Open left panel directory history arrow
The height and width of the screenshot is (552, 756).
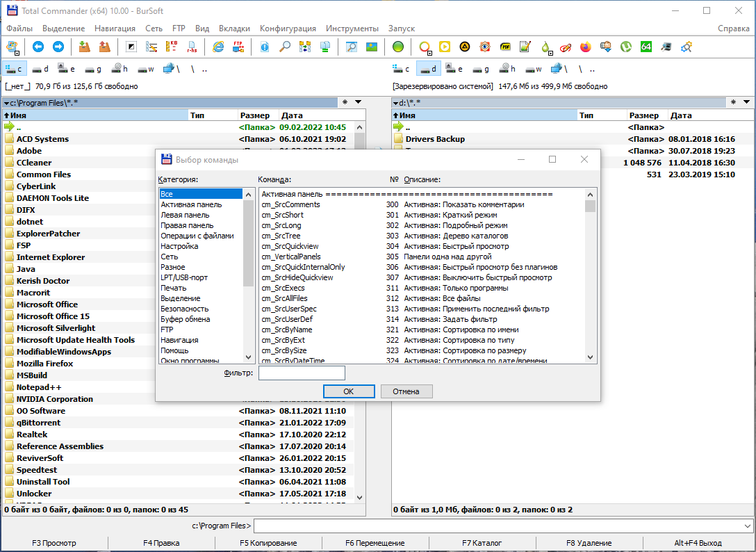click(359, 102)
